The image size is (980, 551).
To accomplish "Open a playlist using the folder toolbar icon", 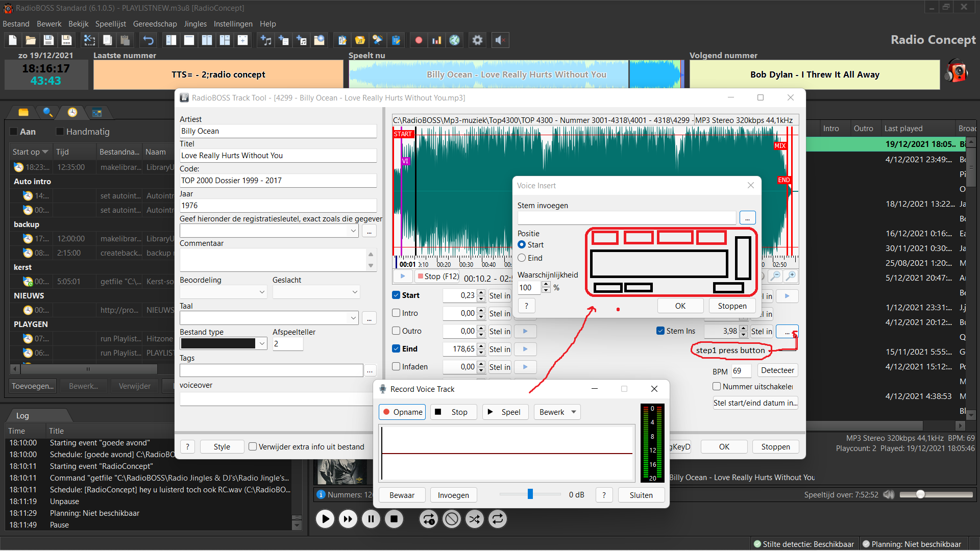I will pyautogui.click(x=31, y=40).
